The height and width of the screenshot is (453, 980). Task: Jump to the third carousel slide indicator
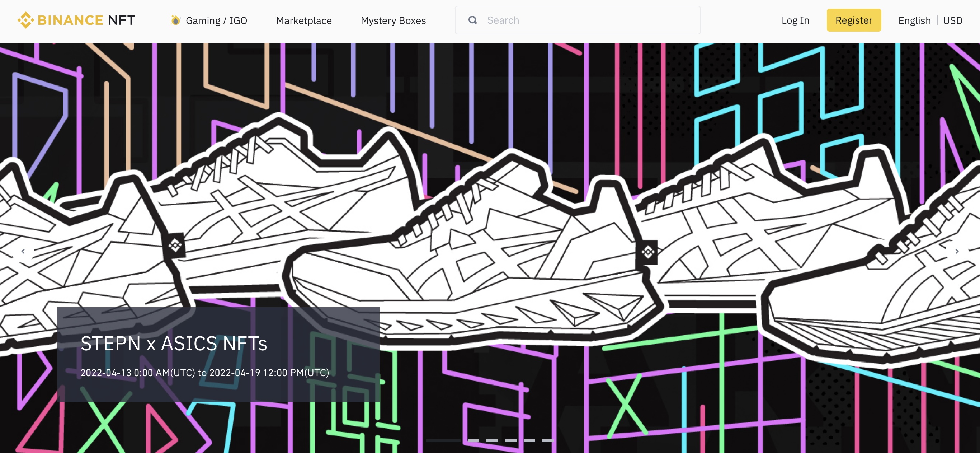[492, 440]
